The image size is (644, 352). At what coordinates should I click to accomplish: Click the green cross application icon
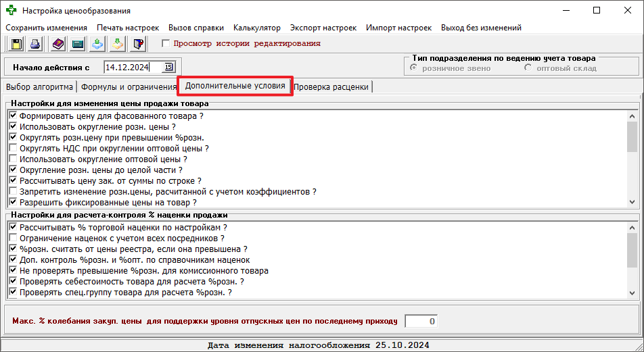coord(11,10)
